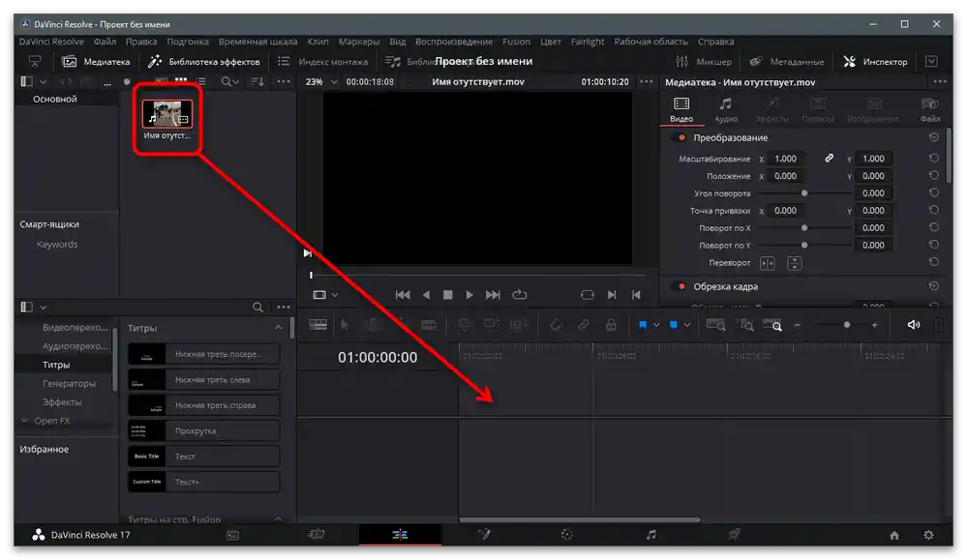Open the Библиотека эффектов panel
The height and width of the screenshot is (560, 967).
coord(204,62)
